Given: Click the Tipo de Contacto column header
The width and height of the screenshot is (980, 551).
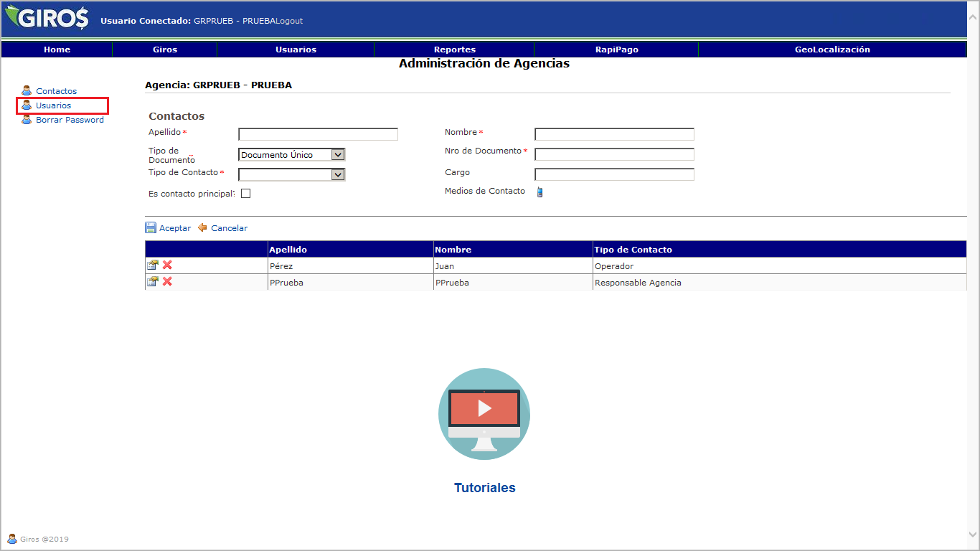Looking at the screenshot, I should click(x=779, y=249).
